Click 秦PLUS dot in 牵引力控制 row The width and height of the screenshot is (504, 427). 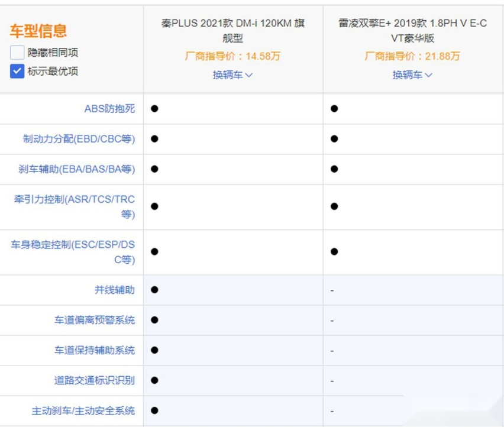[154, 206]
